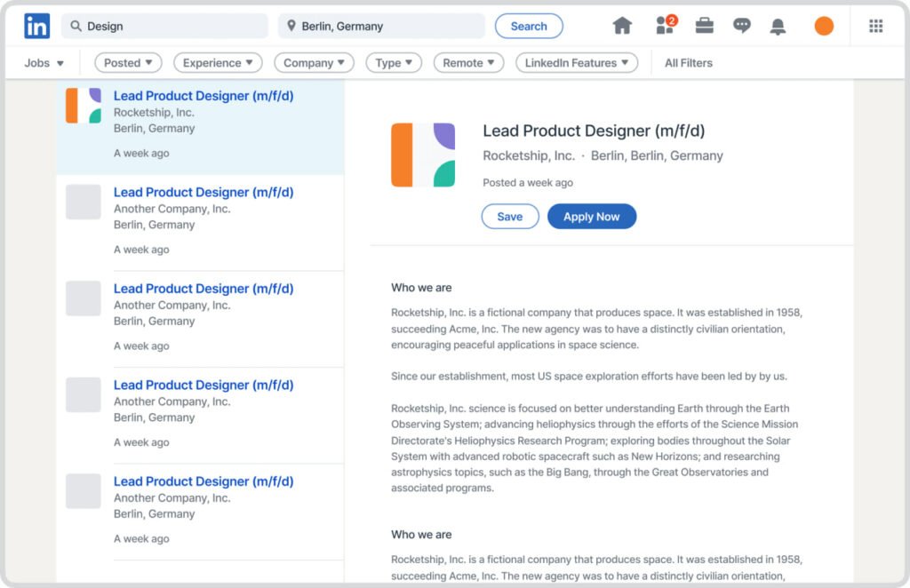
Task: Click the first 'Who we are' heading
Action: coord(420,288)
